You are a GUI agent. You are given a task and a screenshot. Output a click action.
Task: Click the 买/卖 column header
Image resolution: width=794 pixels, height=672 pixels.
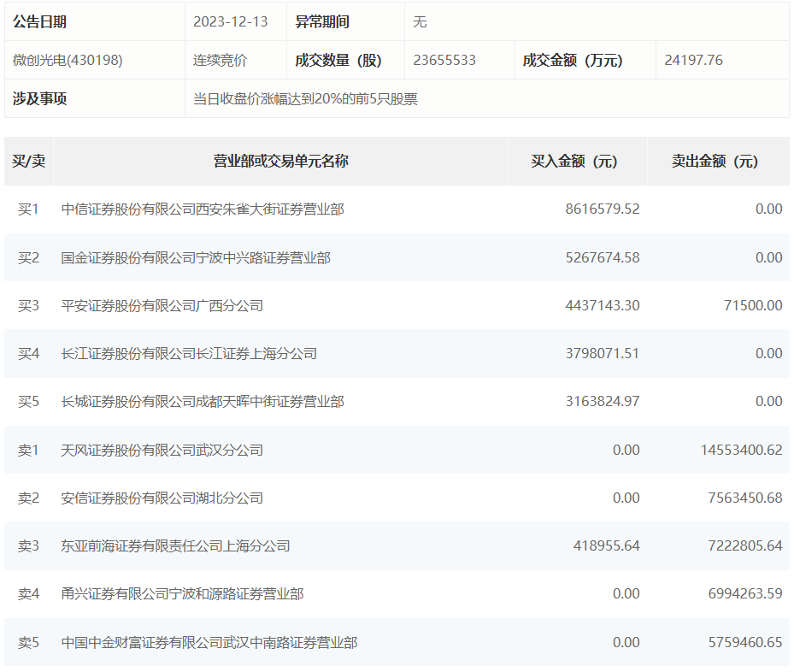click(28, 161)
